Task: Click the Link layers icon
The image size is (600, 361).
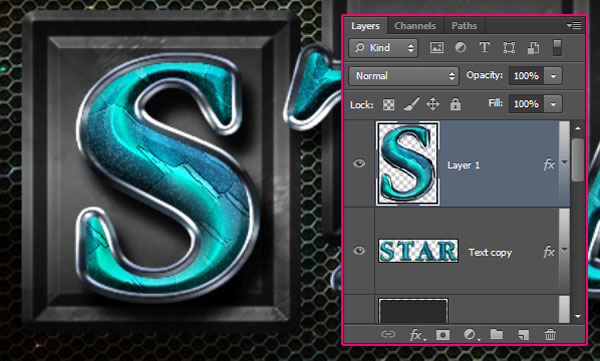Action: pyautogui.click(x=388, y=335)
